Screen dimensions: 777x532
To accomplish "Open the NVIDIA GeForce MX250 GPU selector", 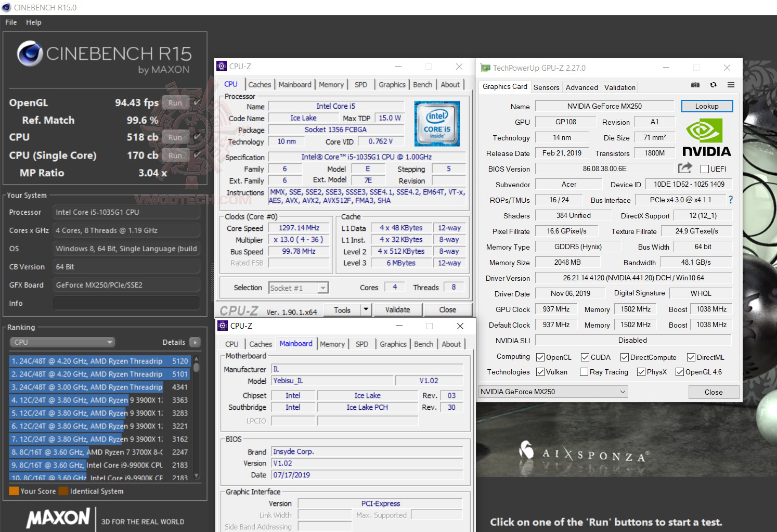I will [553, 392].
